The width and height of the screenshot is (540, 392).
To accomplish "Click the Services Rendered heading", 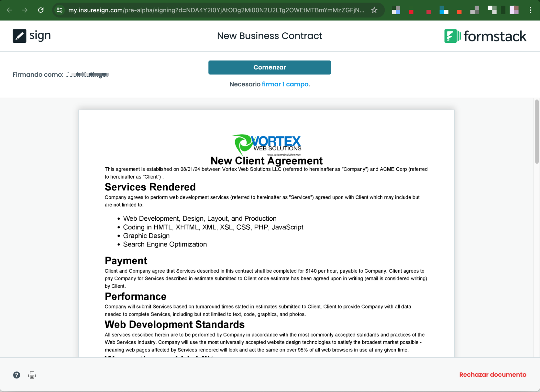I will point(150,187).
